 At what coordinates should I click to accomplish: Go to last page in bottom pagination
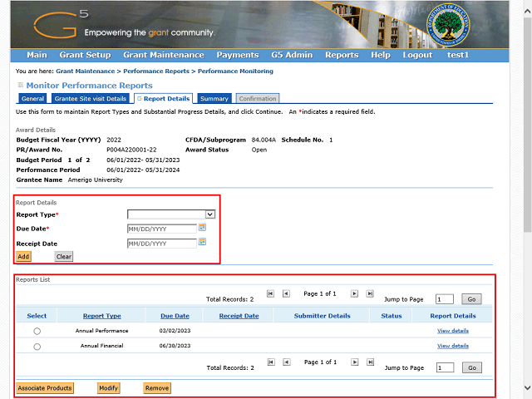click(371, 362)
